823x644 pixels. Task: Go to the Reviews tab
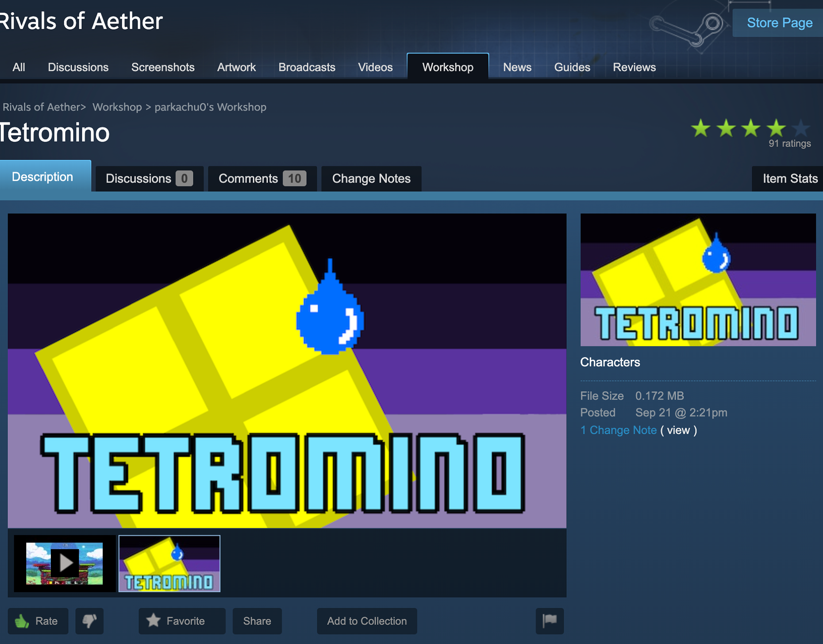pos(634,67)
